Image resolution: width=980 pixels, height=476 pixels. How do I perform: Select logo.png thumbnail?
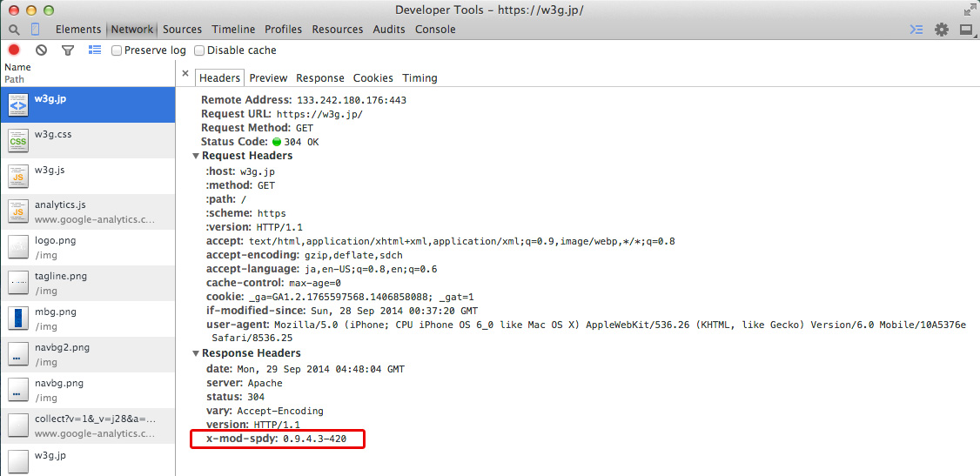[18, 247]
